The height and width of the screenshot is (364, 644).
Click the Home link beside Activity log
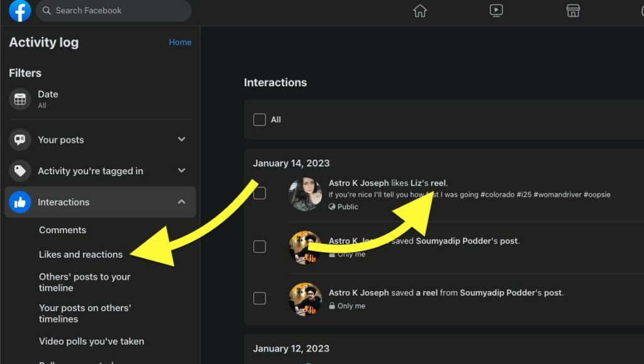click(x=180, y=42)
